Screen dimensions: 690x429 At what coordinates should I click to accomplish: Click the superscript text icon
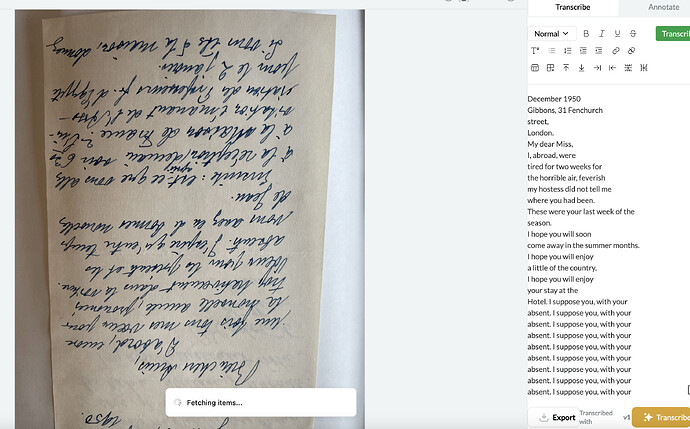[535, 51]
